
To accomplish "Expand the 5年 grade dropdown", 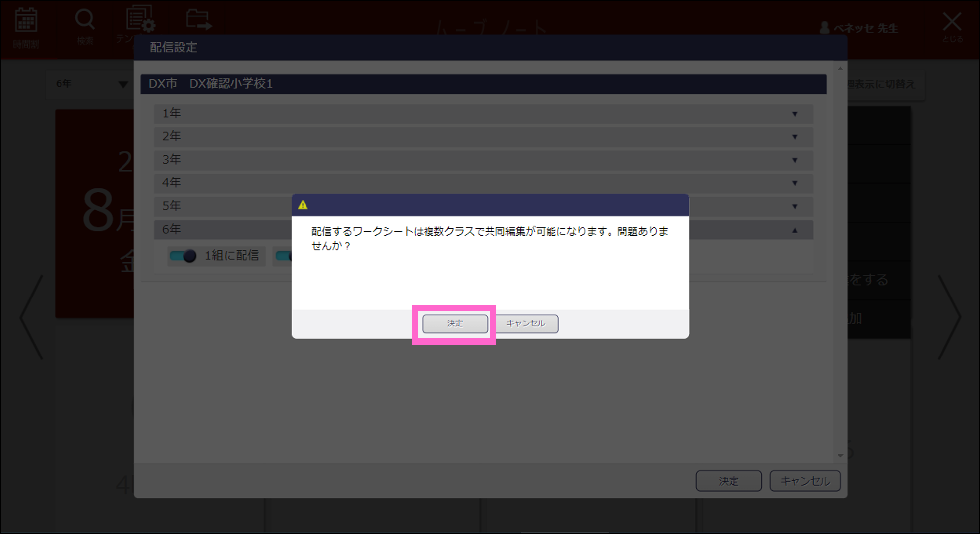I will pyautogui.click(x=796, y=207).
